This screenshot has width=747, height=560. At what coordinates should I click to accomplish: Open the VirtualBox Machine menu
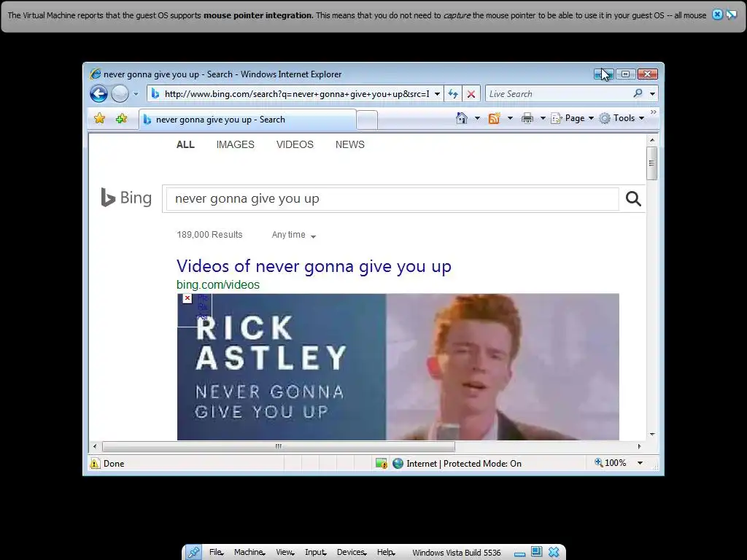pyautogui.click(x=249, y=553)
